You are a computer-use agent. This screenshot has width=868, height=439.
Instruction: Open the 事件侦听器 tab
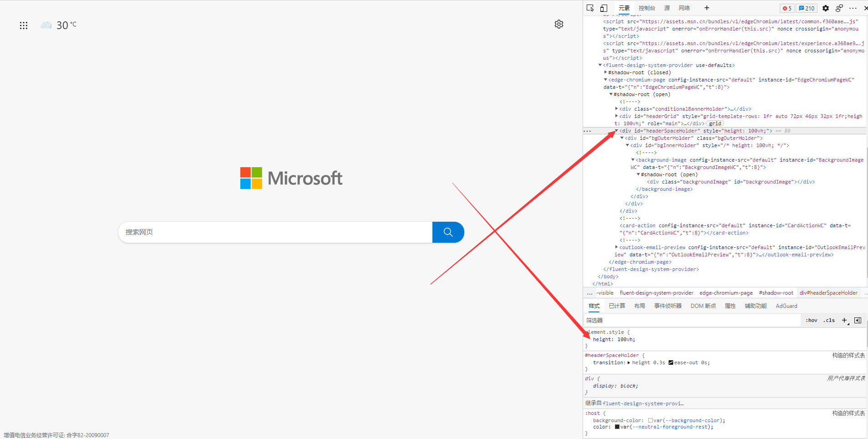[x=668, y=306]
